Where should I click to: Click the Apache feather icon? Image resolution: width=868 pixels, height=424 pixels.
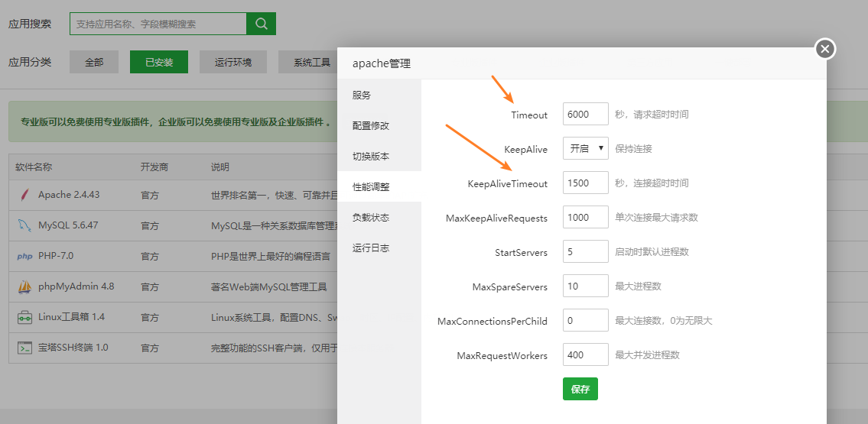[24, 195]
